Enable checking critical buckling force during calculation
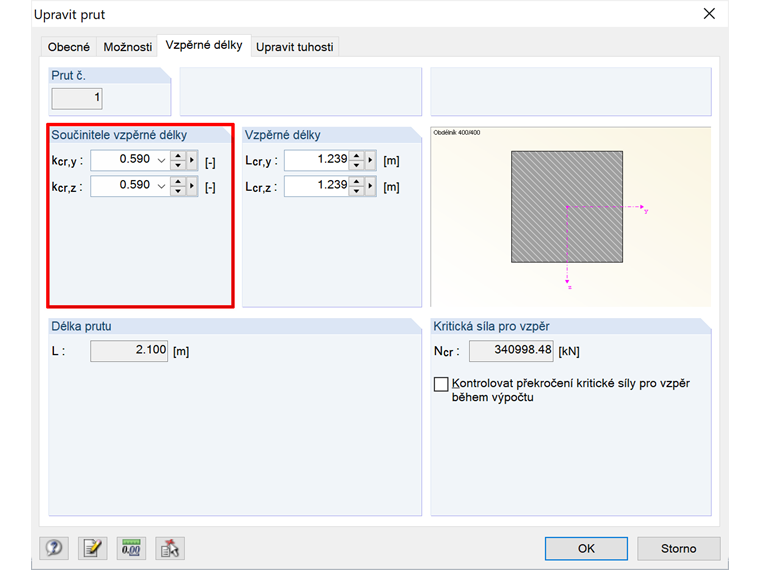The image size is (760, 570). (441, 384)
